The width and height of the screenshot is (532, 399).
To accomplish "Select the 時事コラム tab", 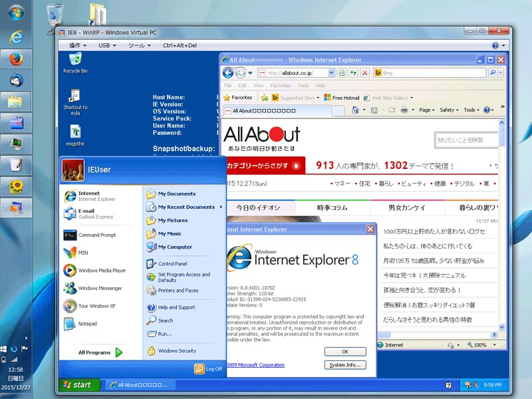I will (x=332, y=207).
